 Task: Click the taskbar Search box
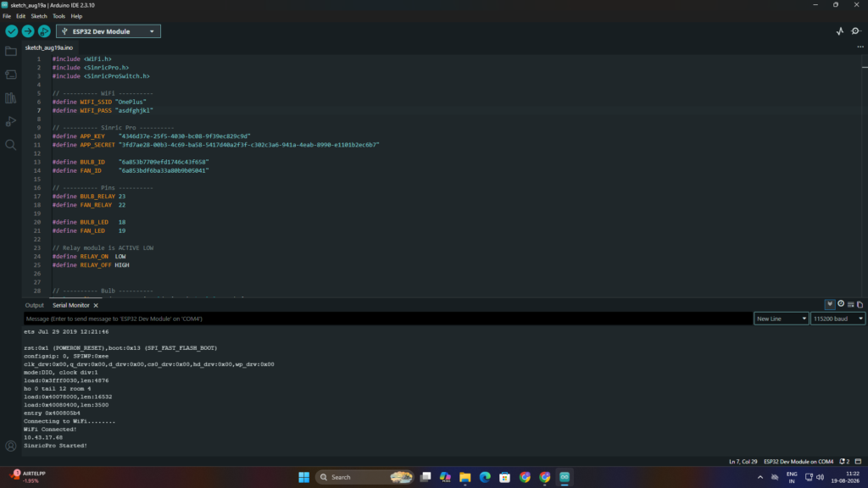365,477
